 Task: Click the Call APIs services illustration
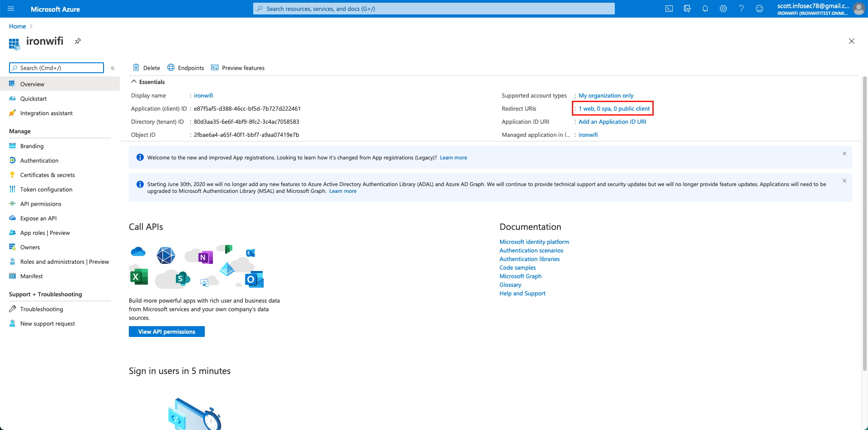[x=197, y=266]
